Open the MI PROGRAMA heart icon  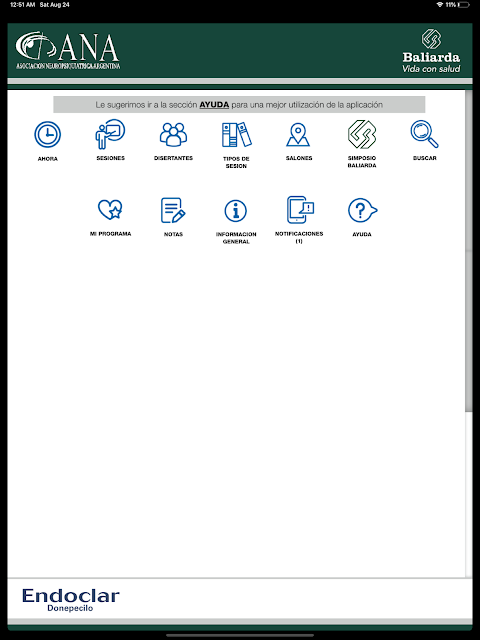point(110,209)
